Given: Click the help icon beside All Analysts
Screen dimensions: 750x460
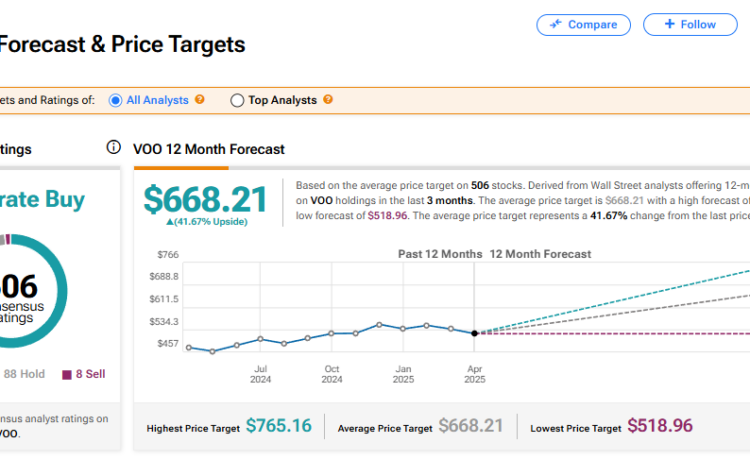Looking at the screenshot, I should tap(200, 100).
